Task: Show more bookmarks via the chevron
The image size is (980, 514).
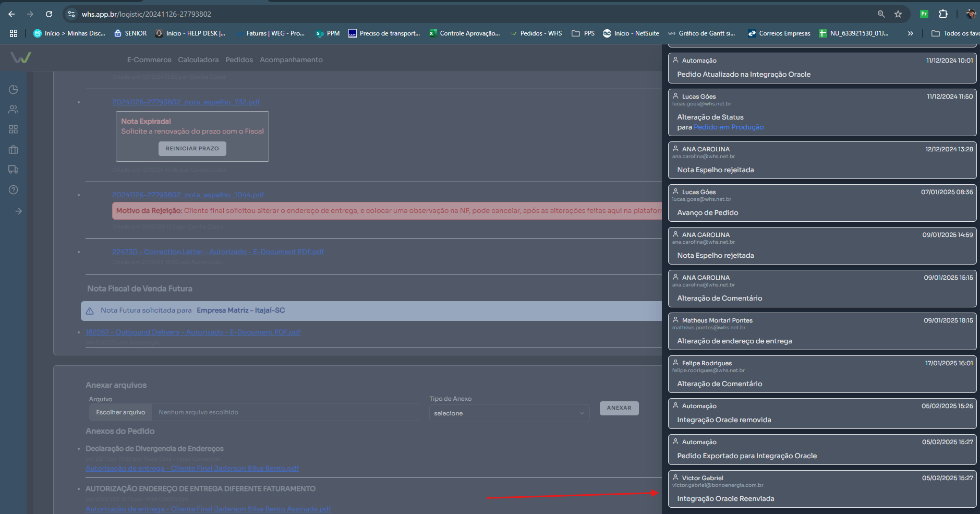Action: (x=910, y=33)
